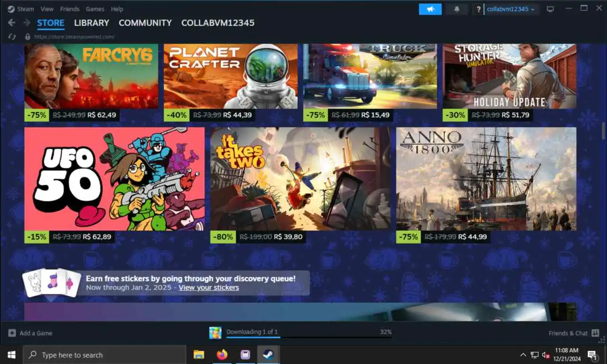Follow the View your stickers link
607x364 pixels.
click(x=209, y=288)
